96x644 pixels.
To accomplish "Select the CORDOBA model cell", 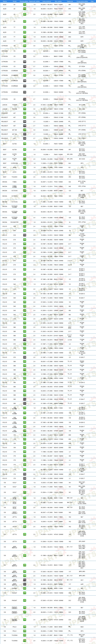I will (14, 163).
